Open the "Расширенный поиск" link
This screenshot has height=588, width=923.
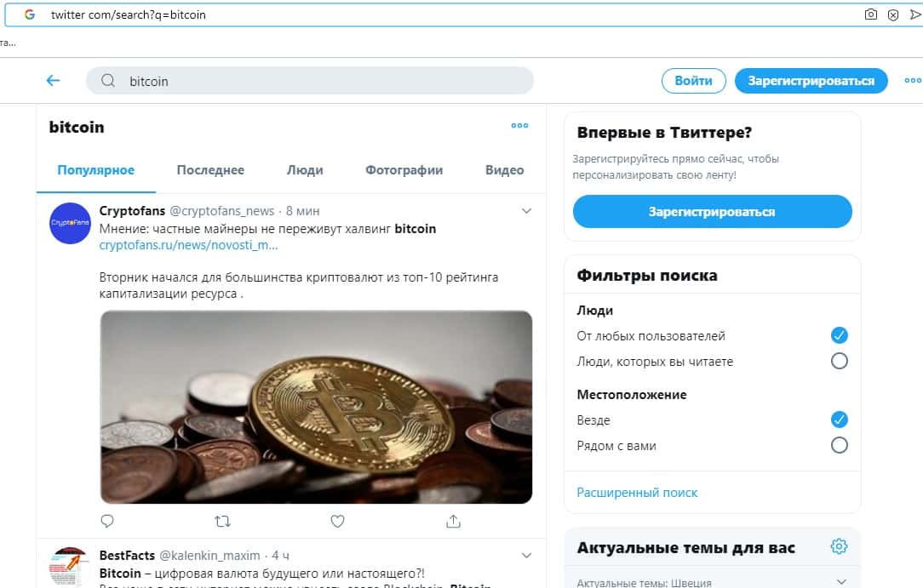tap(637, 493)
